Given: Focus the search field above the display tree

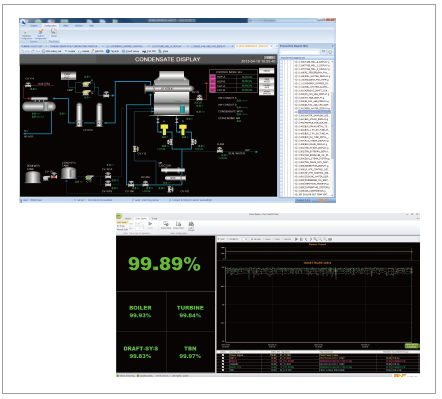Looking at the screenshot, I should point(299,52).
